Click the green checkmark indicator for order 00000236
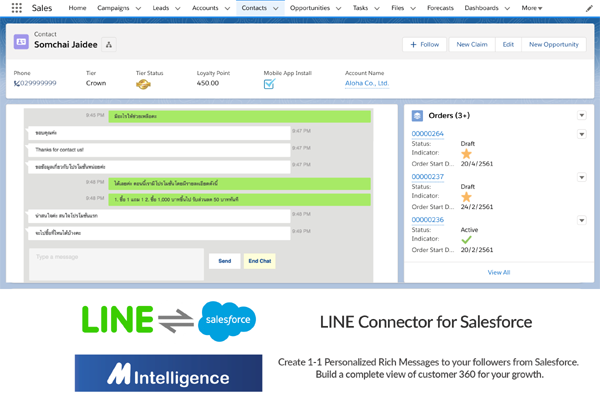The height and width of the screenshot is (398, 600). pyautogui.click(x=466, y=240)
